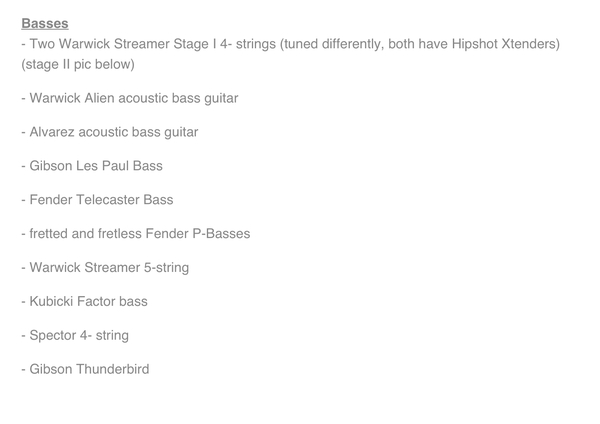This screenshot has width=600, height=424.
Task: Click the word 'Kubicki'
Action: click(x=51, y=301)
